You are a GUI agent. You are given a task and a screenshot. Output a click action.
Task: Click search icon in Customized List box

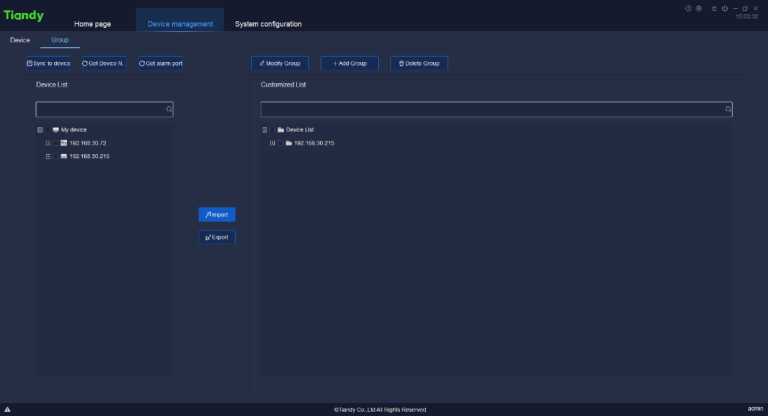pos(728,109)
